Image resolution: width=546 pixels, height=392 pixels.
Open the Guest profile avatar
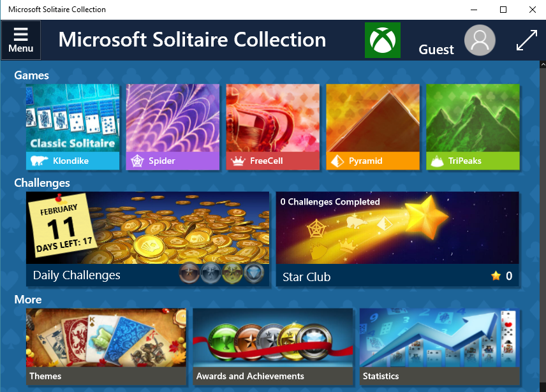click(480, 40)
